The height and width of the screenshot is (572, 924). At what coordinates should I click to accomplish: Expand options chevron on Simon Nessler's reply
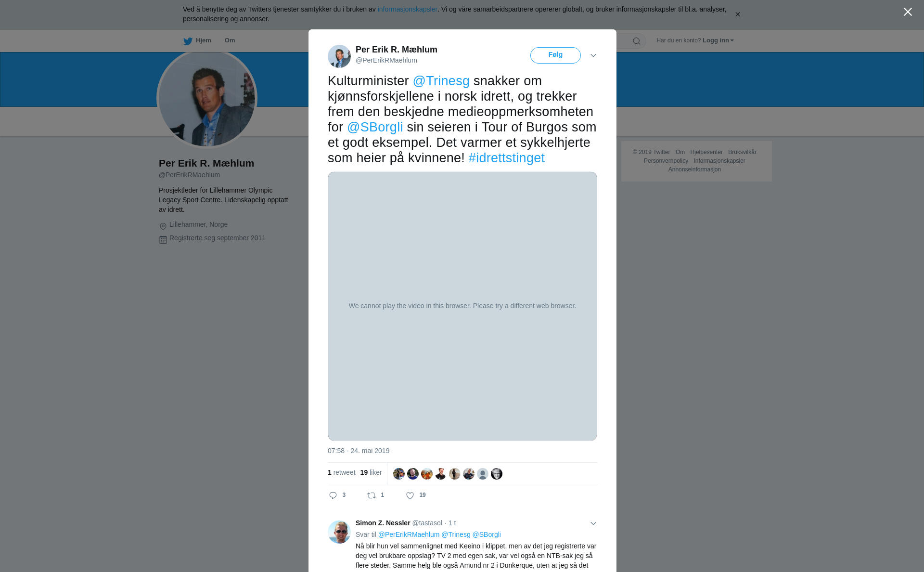pyautogui.click(x=593, y=523)
